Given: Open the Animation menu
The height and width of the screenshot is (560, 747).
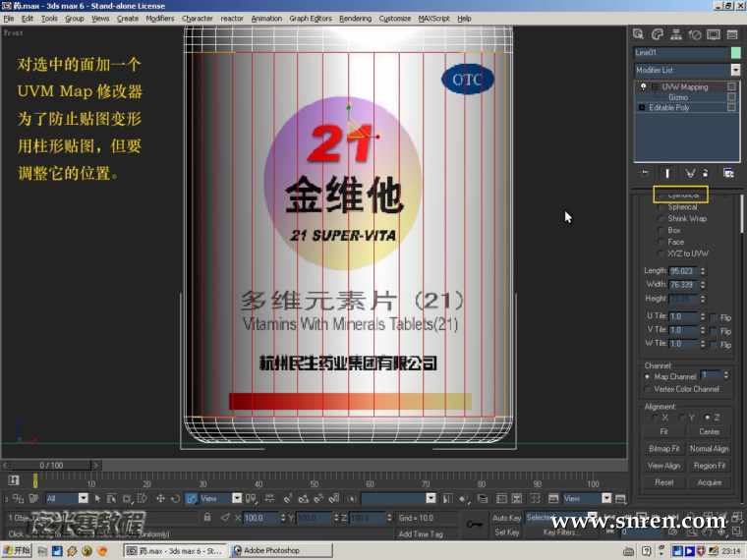Looking at the screenshot, I should [x=266, y=18].
